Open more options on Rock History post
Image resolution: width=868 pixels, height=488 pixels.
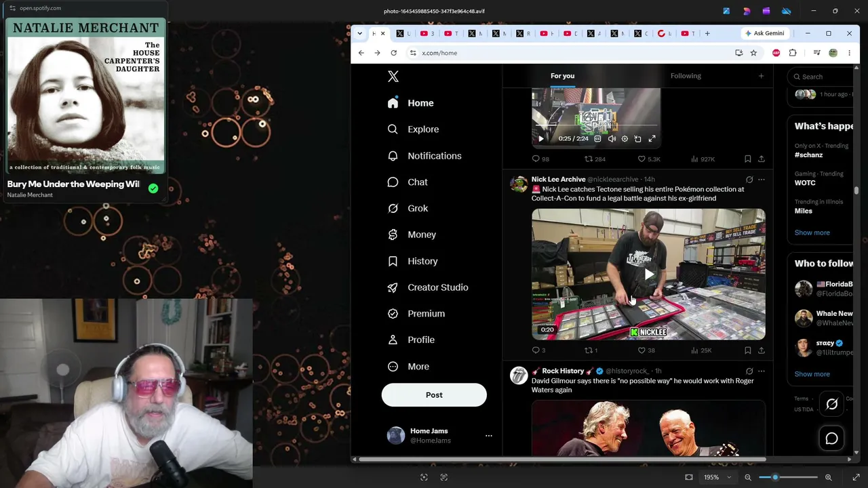761,371
